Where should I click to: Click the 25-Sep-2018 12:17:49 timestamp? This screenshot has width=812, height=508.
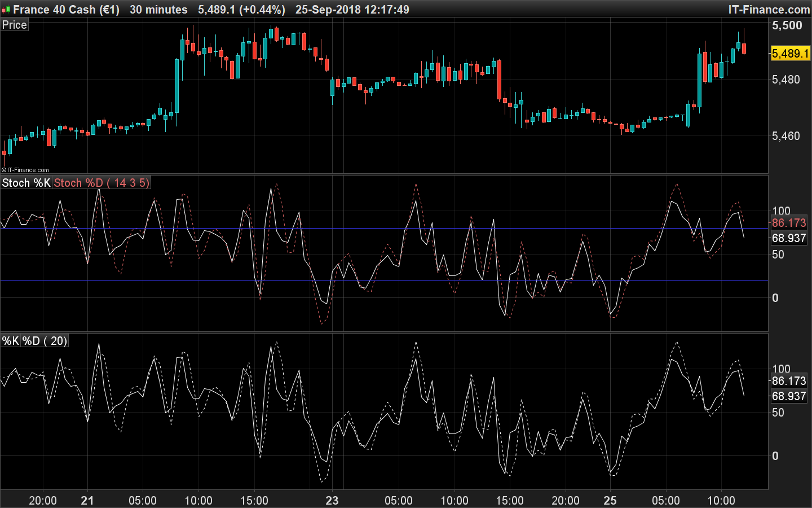click(x=352, y=10)
